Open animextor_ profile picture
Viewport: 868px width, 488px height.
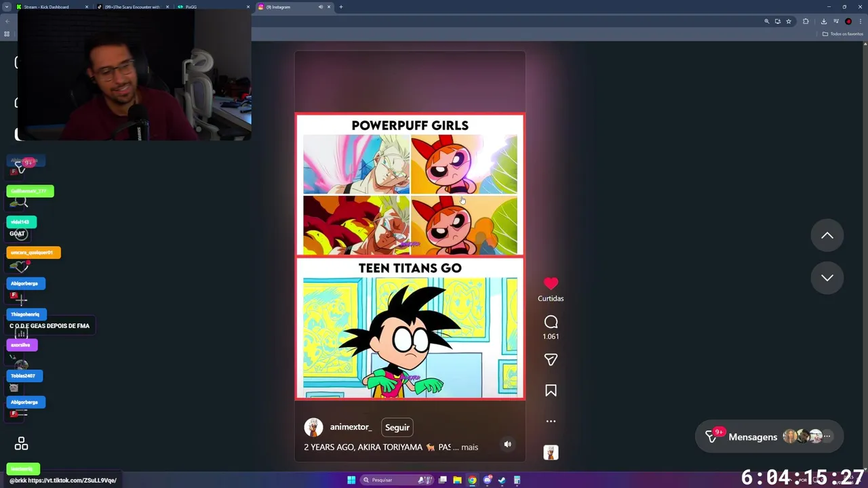click(313, 427)
